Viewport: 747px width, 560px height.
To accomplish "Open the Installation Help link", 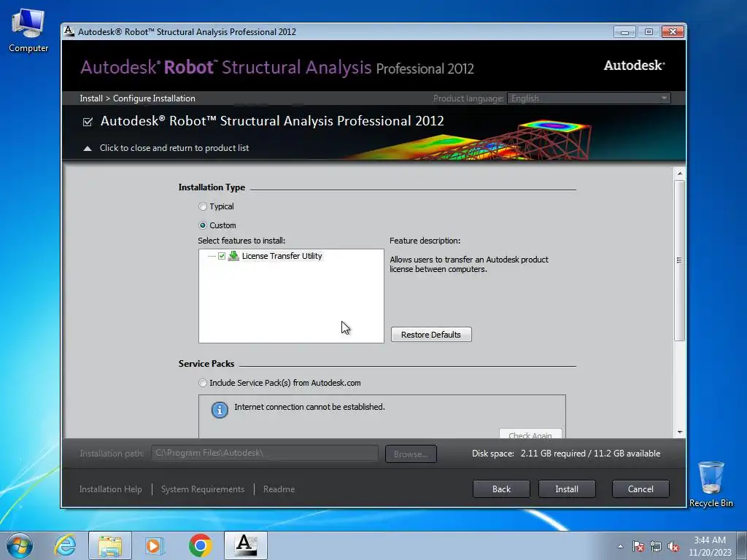I will pyautogui.click(x=111, y=489).
